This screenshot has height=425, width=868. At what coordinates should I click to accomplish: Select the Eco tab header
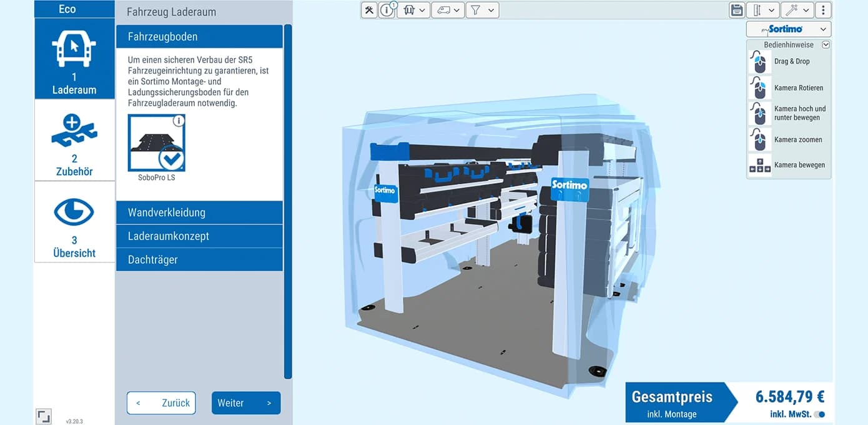pyautogui.click(x=74, y=9)
